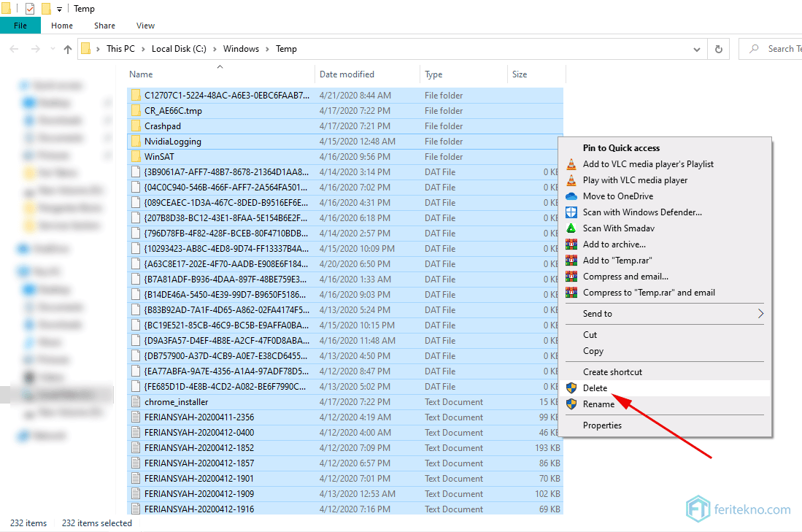Screen dimensions: 802x532
Task: Expand the chevron after Local Disk (C:)
Action: 215,49
